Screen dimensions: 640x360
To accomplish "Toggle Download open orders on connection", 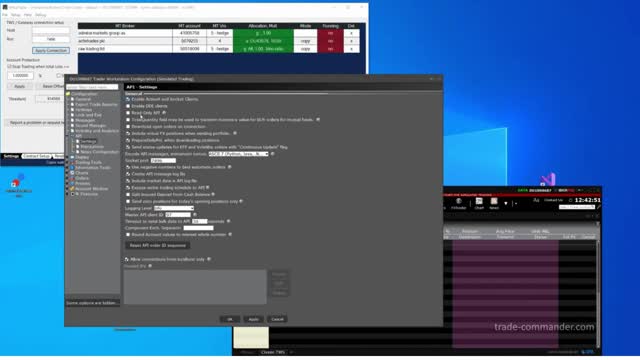I will [128, 127].
